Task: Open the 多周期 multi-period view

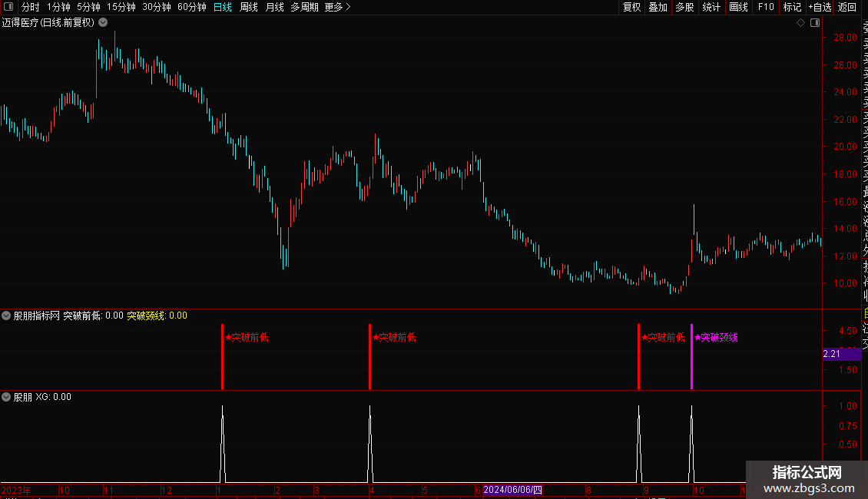Action: [304, 7]
